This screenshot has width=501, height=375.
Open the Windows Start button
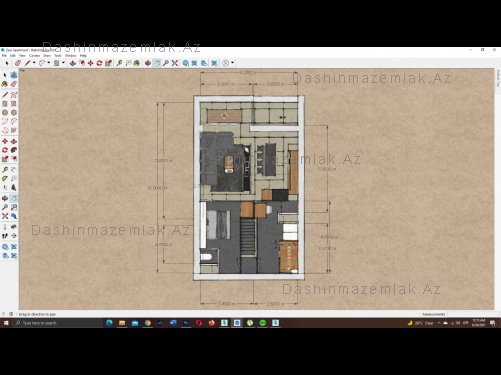point(6,323)
